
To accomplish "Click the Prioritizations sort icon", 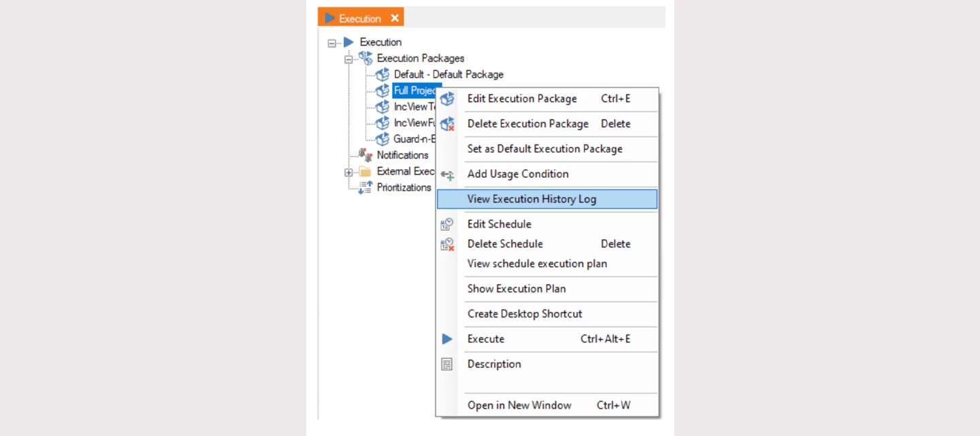I will (x=365, y=187).
